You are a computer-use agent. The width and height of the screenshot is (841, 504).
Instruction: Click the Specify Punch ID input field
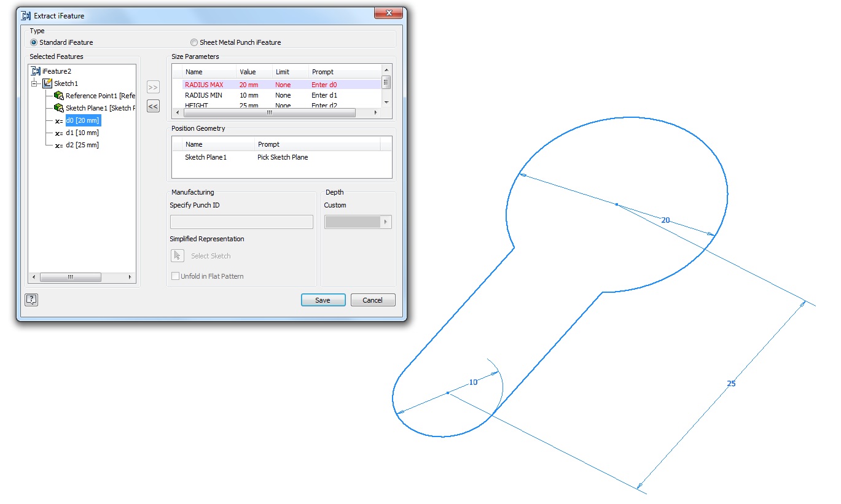click(x=241, y=222)
